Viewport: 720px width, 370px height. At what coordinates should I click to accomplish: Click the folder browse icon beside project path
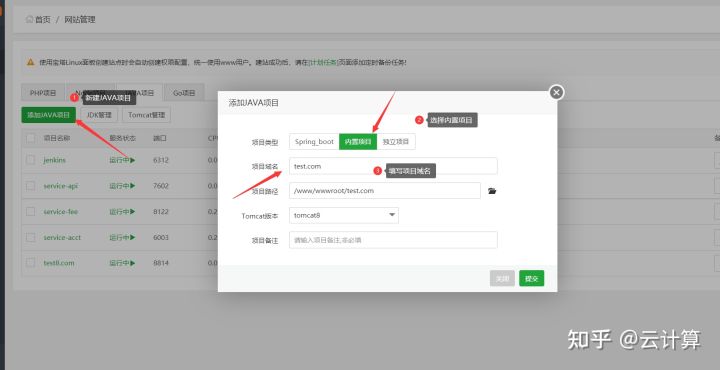coord(492,191)
